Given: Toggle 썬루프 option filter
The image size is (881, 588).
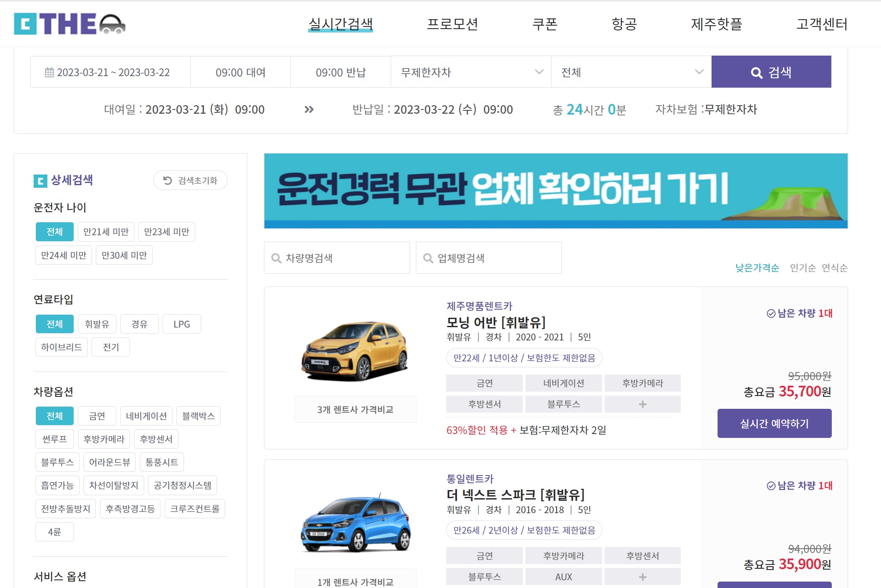Looking at the screenshot, I should 55,439.
